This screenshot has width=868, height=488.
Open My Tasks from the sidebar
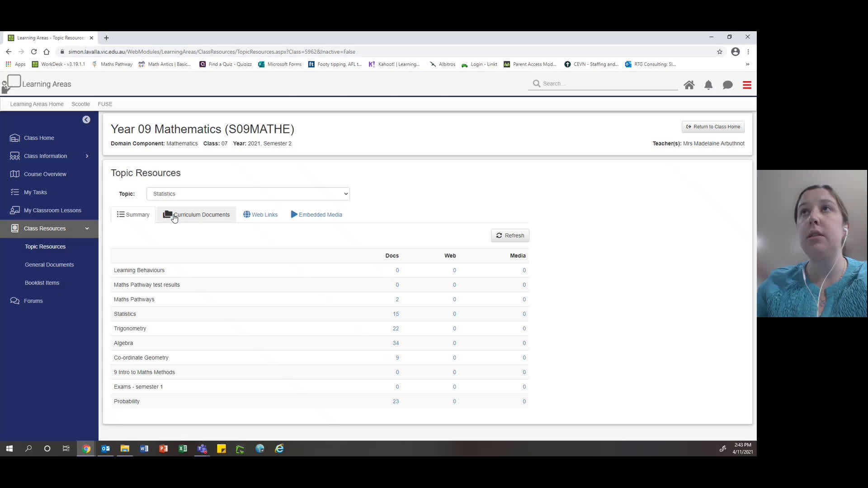click(x=15, y=192)
